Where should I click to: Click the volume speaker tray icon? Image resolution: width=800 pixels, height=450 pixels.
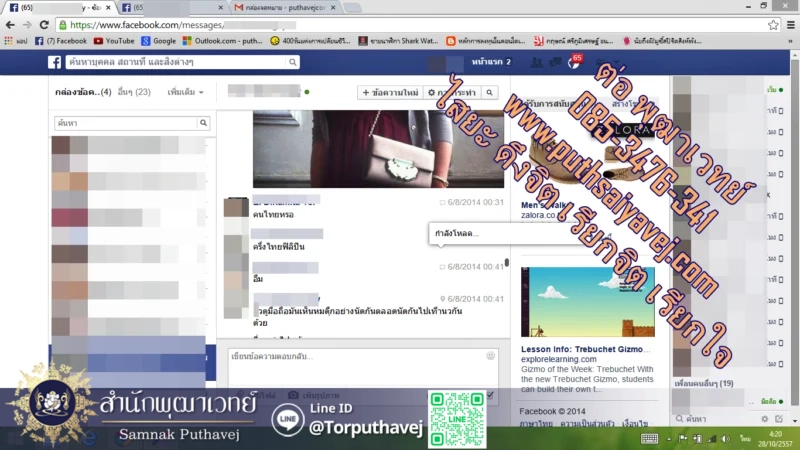coord(726,439)
